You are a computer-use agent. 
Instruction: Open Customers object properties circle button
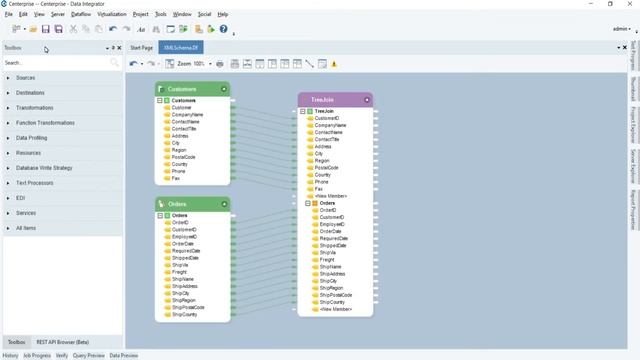pos(224,89)
